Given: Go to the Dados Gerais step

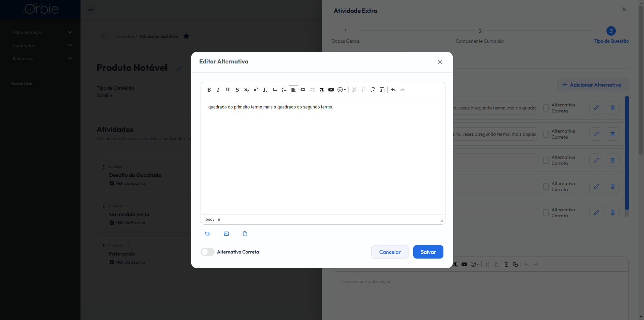Looking at the screenshot, I should 345,36.
